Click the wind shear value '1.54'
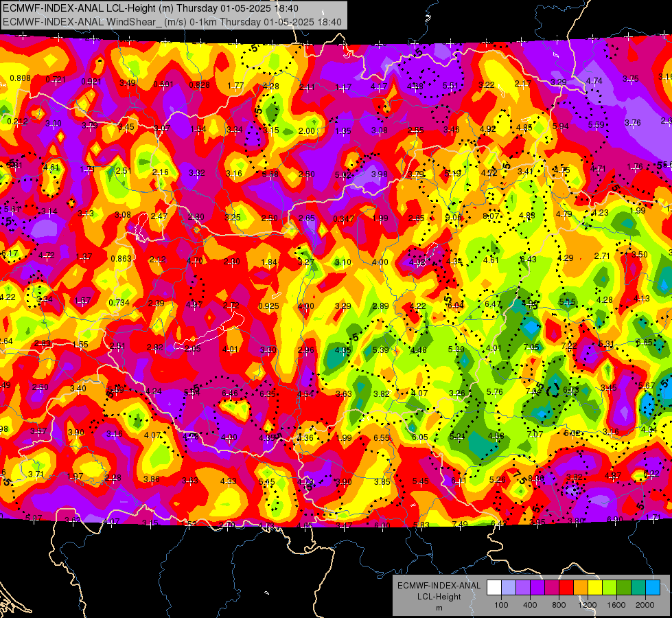Viewport: 672px width, 618px height. pos(198,129)
